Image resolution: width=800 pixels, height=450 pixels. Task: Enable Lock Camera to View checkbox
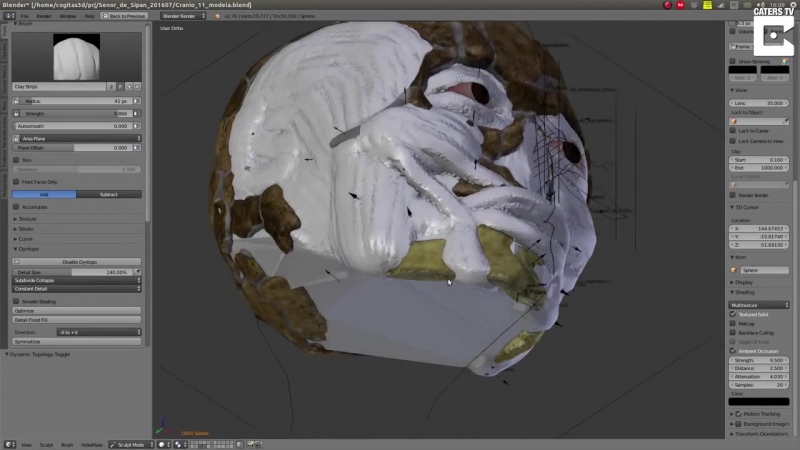[733, 141]
